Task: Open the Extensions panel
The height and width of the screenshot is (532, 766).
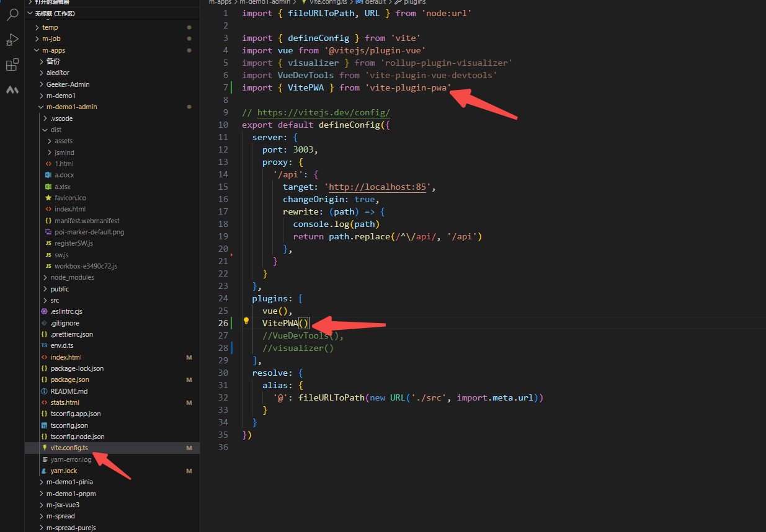Action: pyautogui.click(x=12, y=64)
